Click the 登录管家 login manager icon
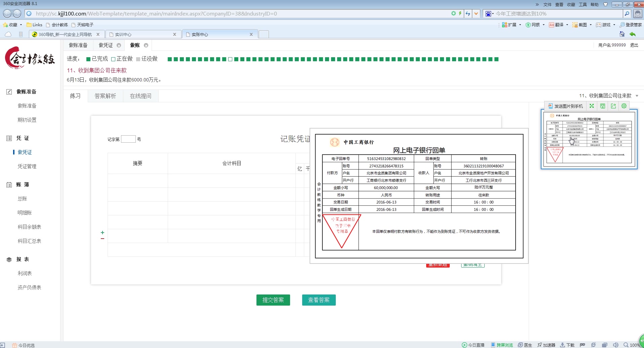The width and height of the screenshot is (644, 348). coord(631,25)
